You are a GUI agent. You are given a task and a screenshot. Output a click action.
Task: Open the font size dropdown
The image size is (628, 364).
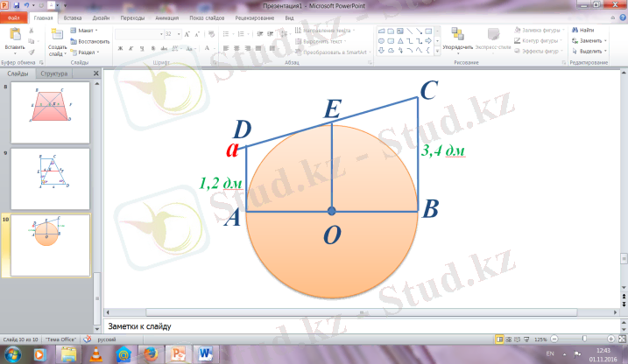(179, 33)
